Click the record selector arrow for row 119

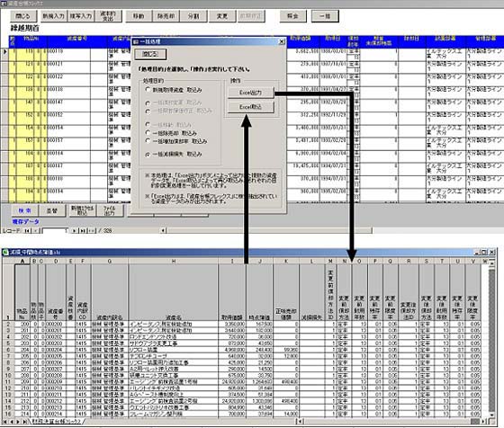click(x=4, y=51)
